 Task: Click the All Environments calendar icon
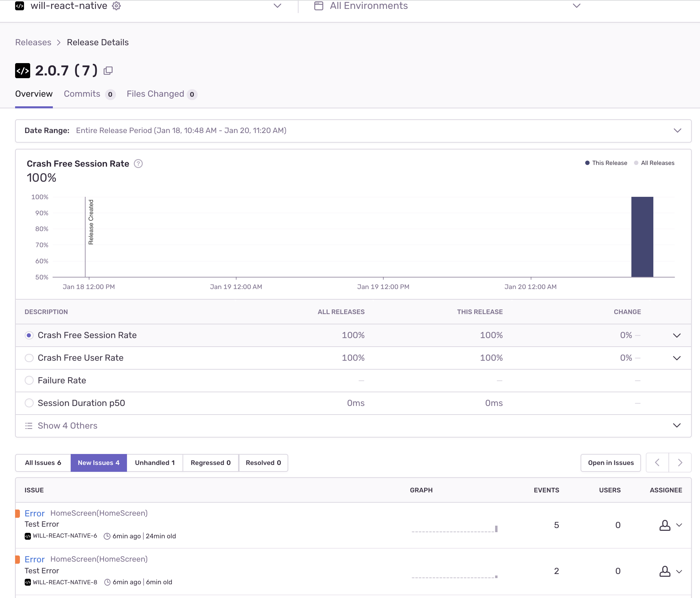tap(319, 6)
